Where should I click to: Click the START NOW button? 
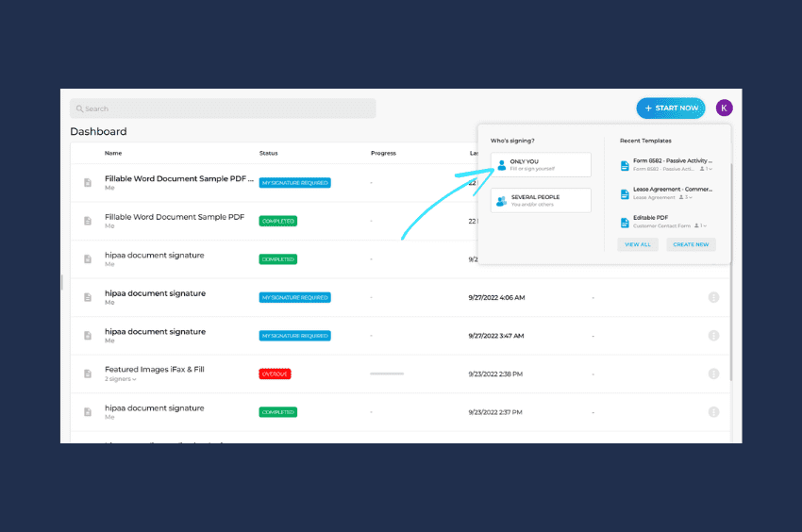pos(671,108)
